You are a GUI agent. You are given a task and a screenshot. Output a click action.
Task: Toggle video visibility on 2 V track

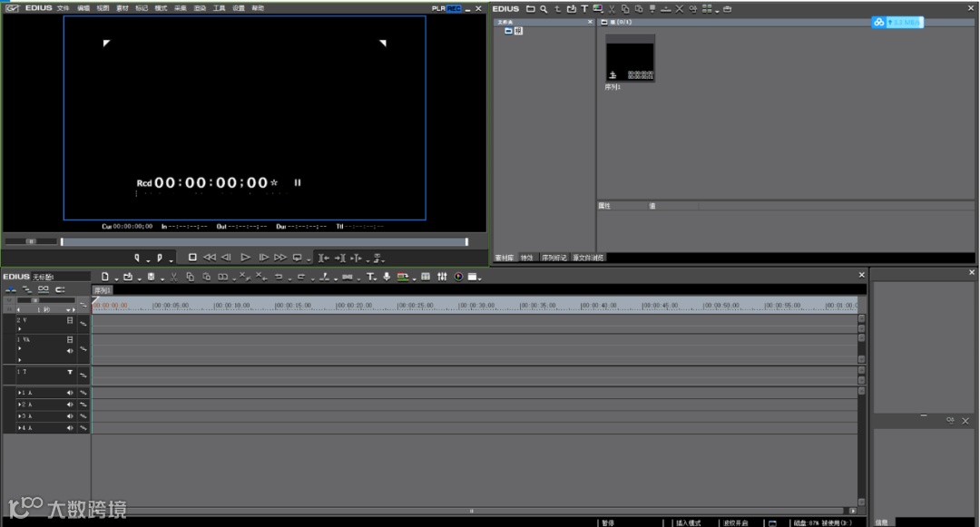[x=70, y=320]
